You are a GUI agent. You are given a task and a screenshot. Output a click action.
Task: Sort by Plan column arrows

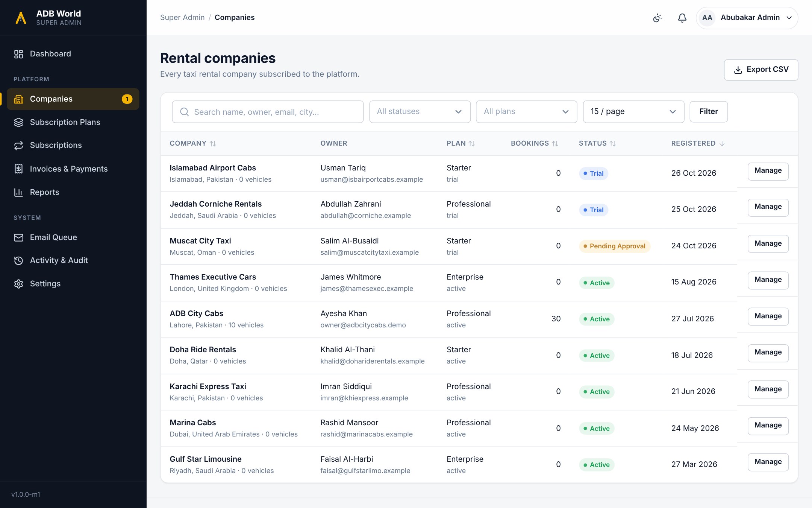tap(472, 143)
